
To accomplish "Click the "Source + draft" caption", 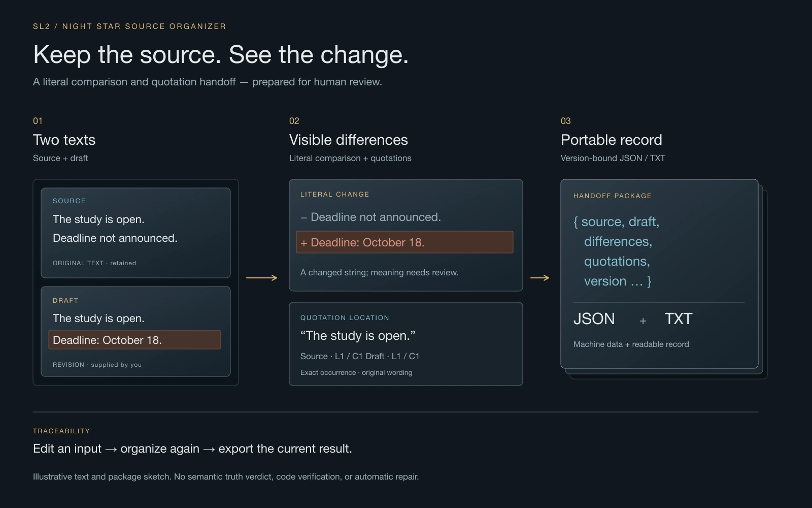I will click(60, 158).
